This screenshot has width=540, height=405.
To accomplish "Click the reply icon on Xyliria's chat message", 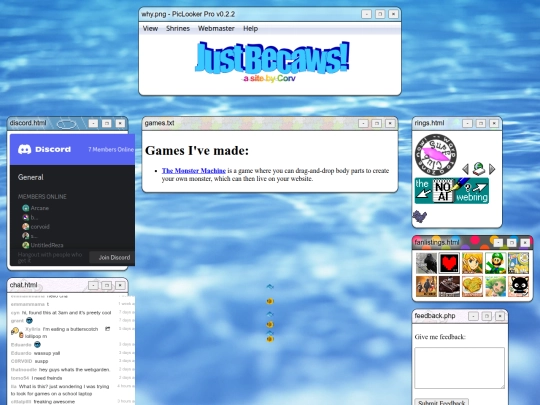I will coord(107,329).
